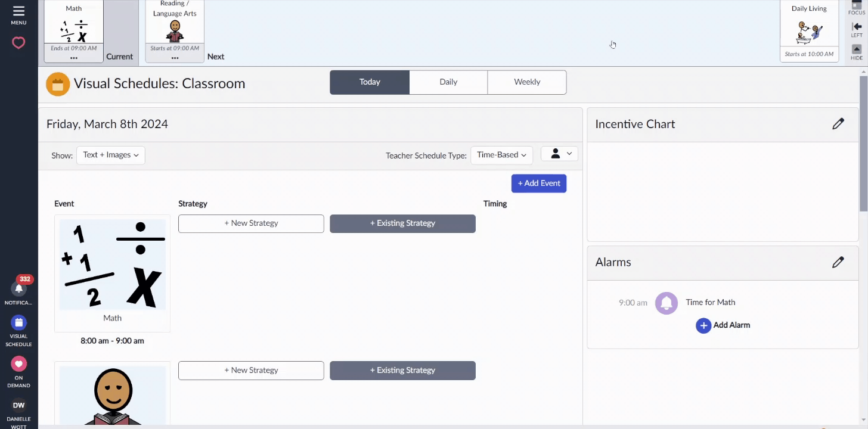Click the Timing column header
This screenshot has width=868, height=429.
[495, 204]
